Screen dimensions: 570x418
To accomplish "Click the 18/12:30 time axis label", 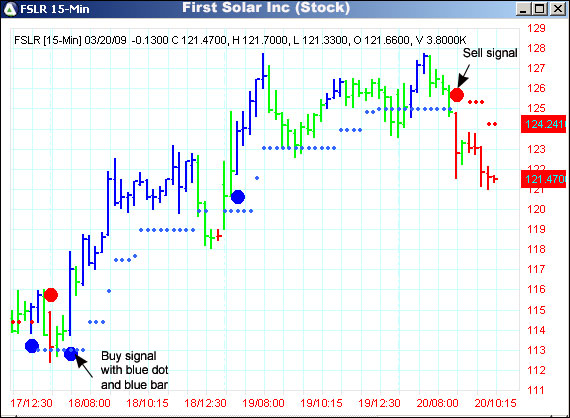I will coord(205,403).
